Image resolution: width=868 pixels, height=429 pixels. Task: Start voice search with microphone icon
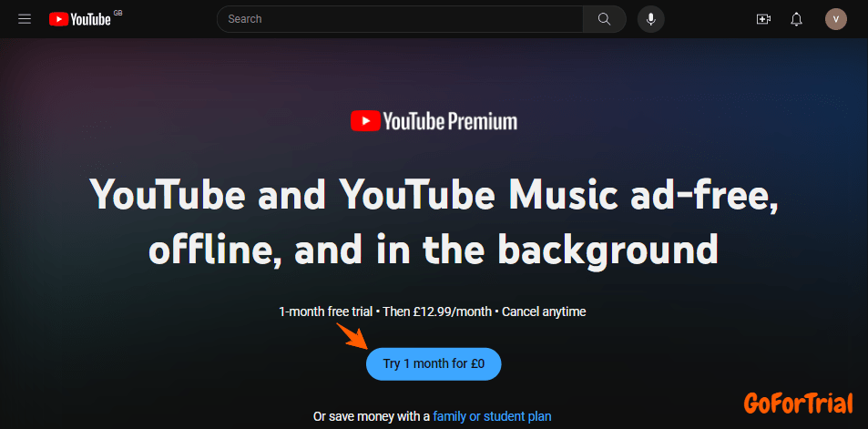point(651,19)
